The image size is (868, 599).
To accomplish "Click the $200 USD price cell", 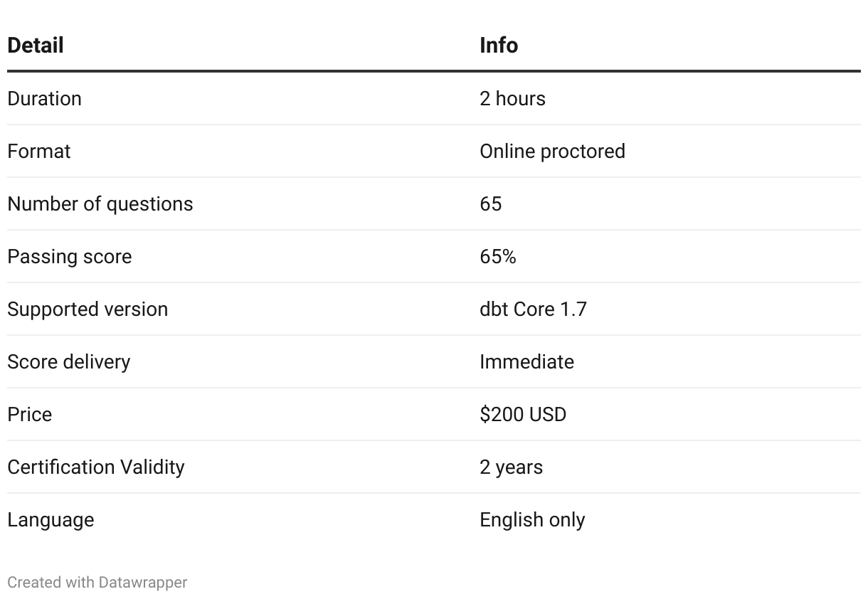I will point(523,414).
